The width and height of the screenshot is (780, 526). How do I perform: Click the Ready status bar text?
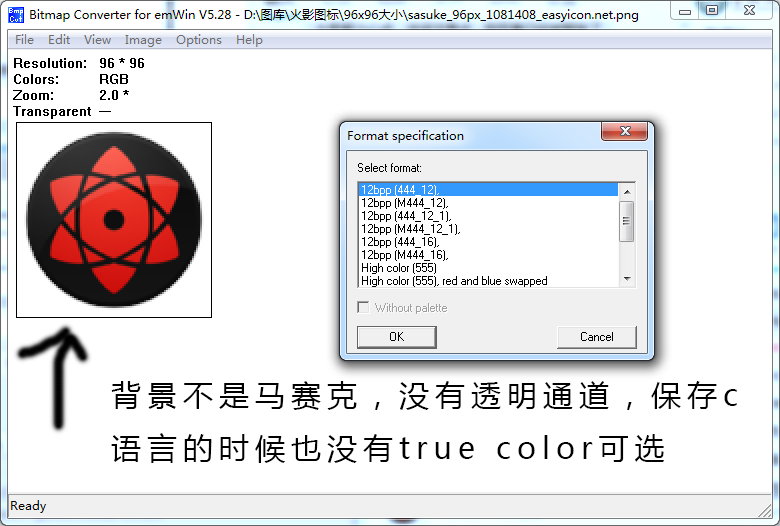click(x=28, y=506)
